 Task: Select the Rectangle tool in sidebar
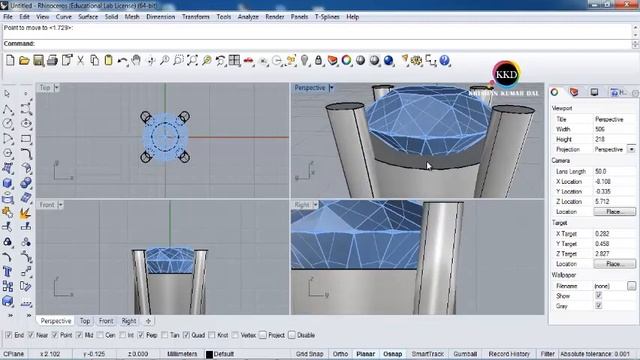26,139
